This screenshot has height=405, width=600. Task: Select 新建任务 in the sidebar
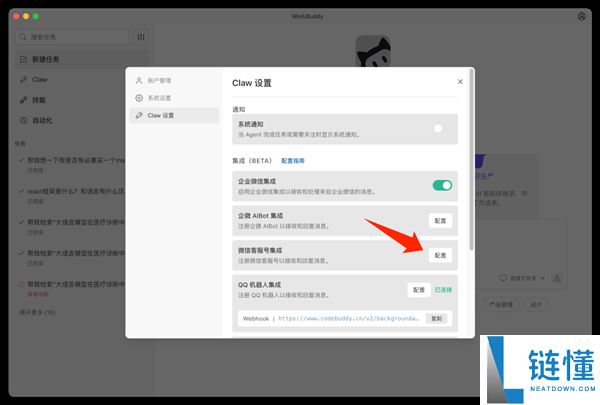coord(82,59)
